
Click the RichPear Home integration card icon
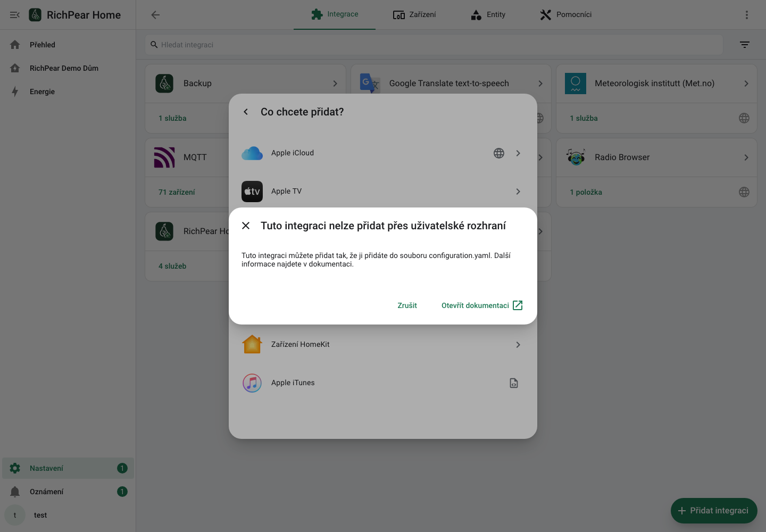pyautogui.click(x=164, y=231)
